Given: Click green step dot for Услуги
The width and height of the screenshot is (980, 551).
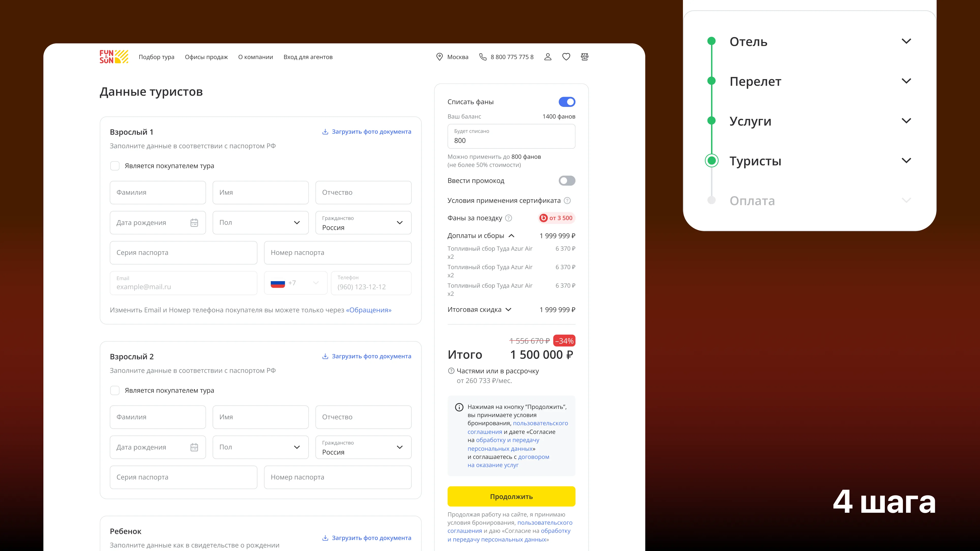Looking at the screenshot, I should [712, 121].
